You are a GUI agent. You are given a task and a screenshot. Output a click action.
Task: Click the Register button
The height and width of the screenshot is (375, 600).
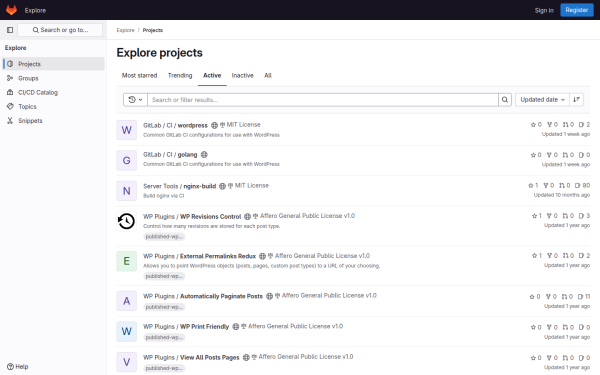tap(577, 10)
